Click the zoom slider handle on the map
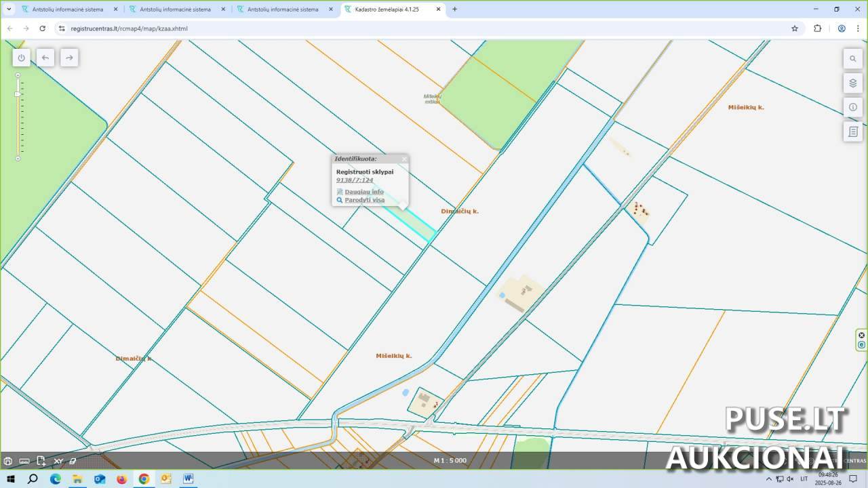The height and width of the screenshot is (488, 868). [x=18, y=94]
